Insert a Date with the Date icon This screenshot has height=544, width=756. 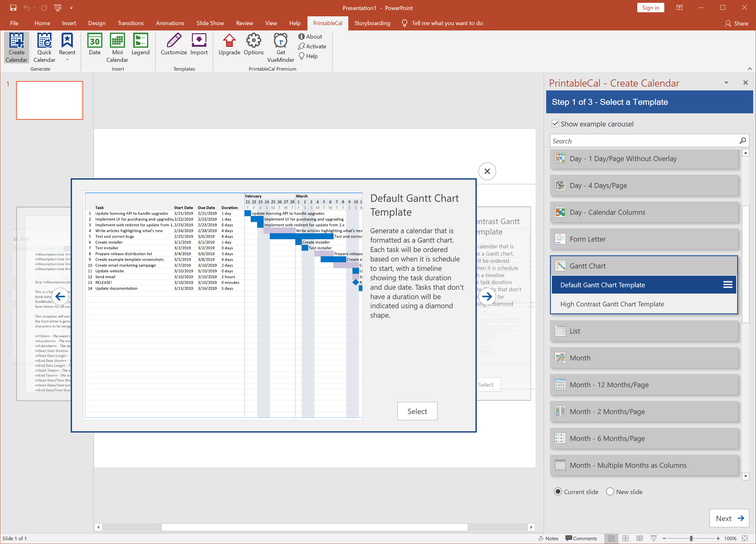(95, 44)
